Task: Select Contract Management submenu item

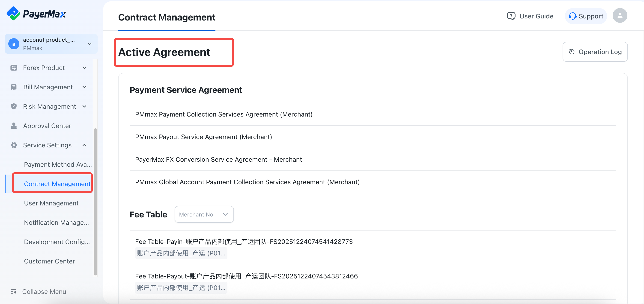Action: click(57, 184)
